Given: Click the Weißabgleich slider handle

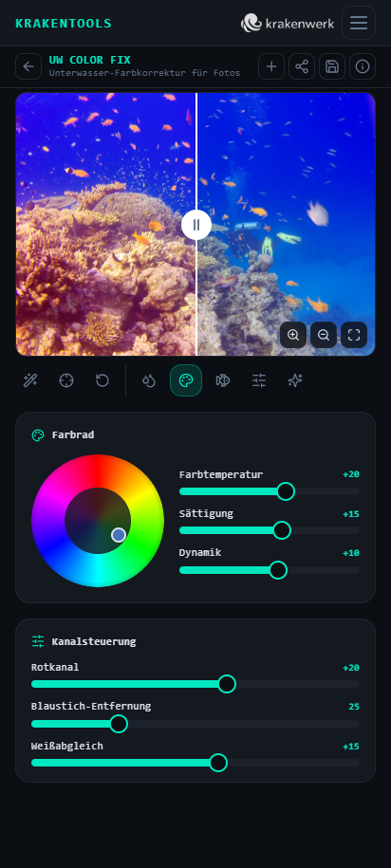Looking at the screenshot, I should (x=219, y=763).
